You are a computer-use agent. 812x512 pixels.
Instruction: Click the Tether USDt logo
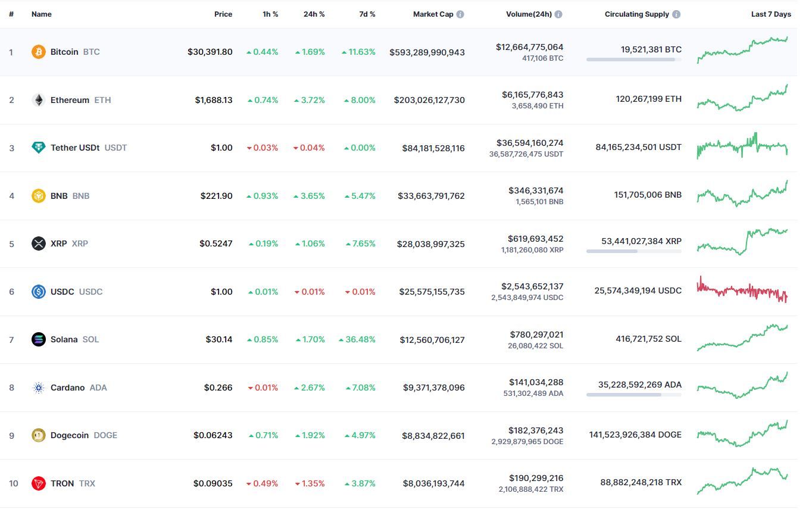click(39, 148)
